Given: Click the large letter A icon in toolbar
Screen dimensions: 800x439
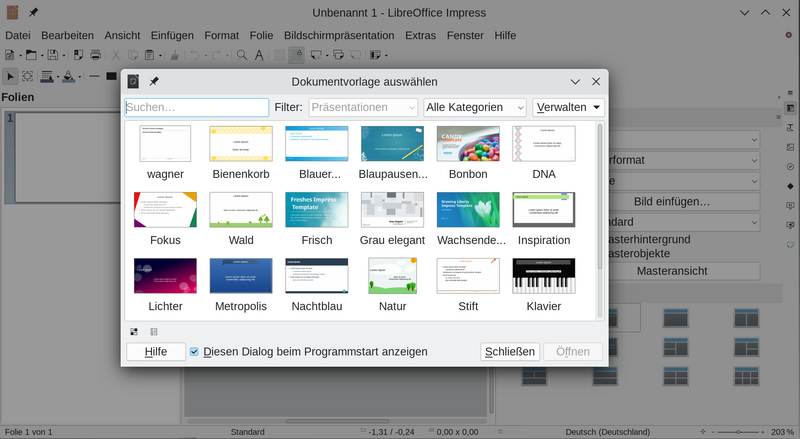Looking at the screenshot, I should coord(259,55).
